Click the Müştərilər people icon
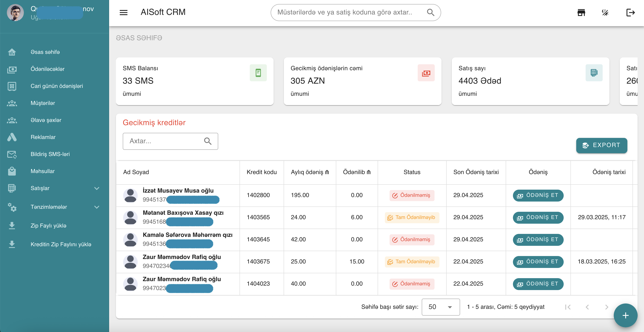 tap(12, 103)
